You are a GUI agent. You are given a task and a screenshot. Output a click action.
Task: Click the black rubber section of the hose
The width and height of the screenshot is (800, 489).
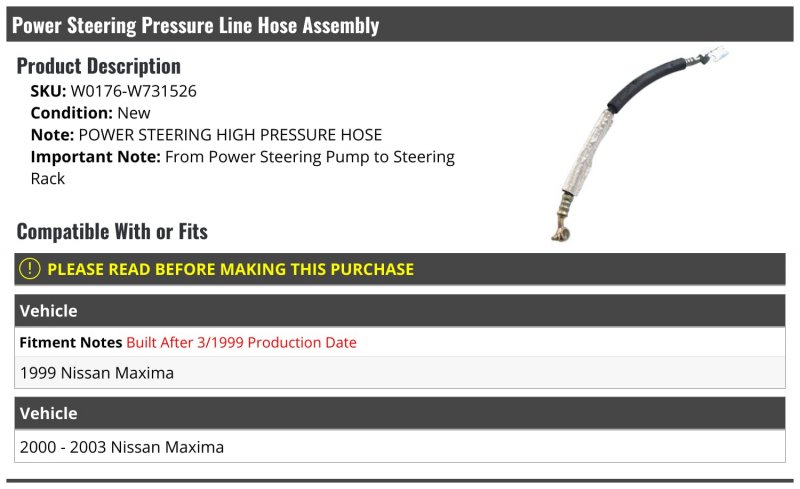[x=645, y=82]
